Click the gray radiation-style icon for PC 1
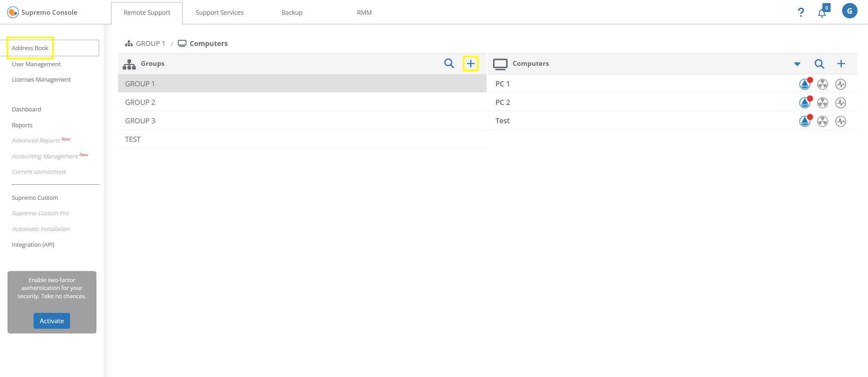 [823, 84]
